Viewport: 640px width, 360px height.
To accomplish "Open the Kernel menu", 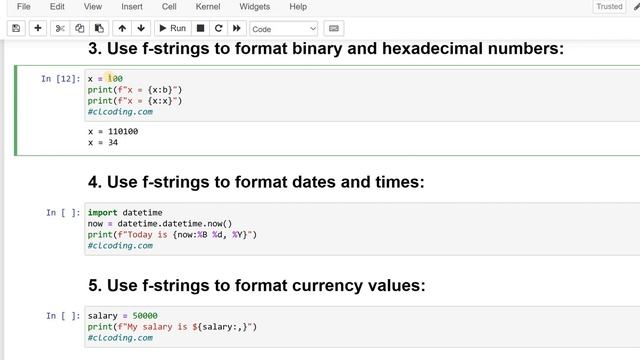I will click(208, 7).
